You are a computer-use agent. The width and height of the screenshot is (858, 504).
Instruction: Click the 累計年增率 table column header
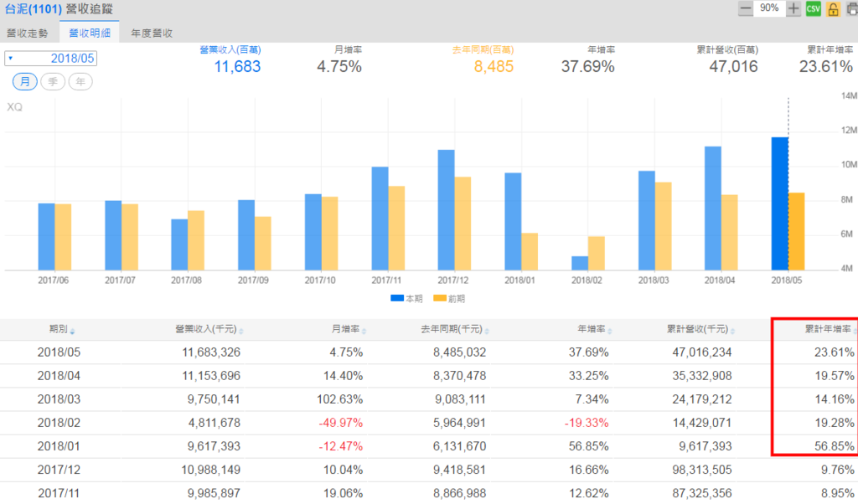point(827,329)
